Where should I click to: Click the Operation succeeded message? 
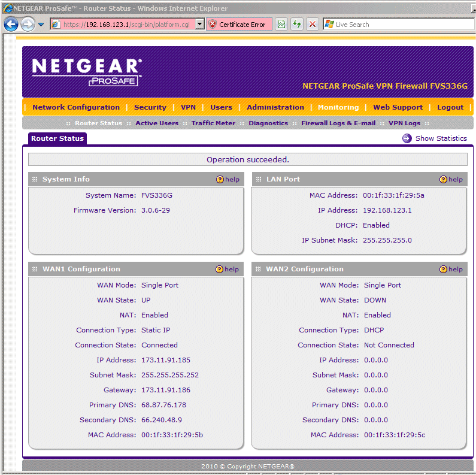point(248,159)
